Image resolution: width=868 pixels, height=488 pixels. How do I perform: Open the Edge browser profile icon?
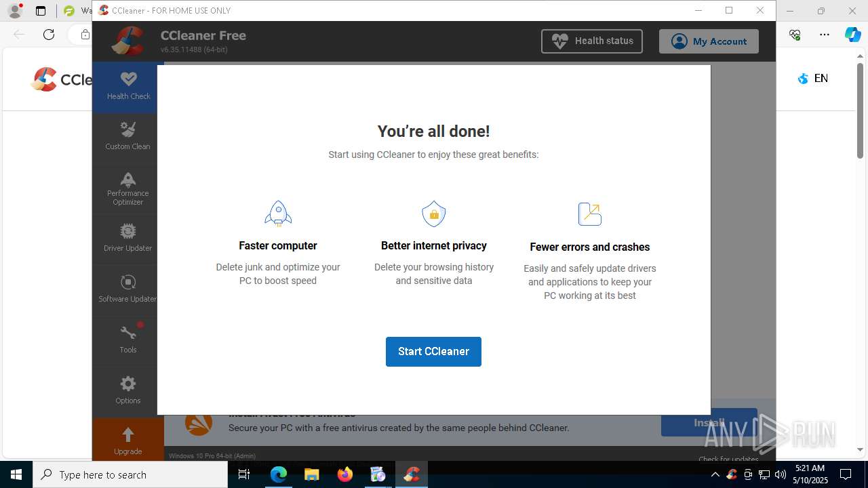tap(14, 11)
